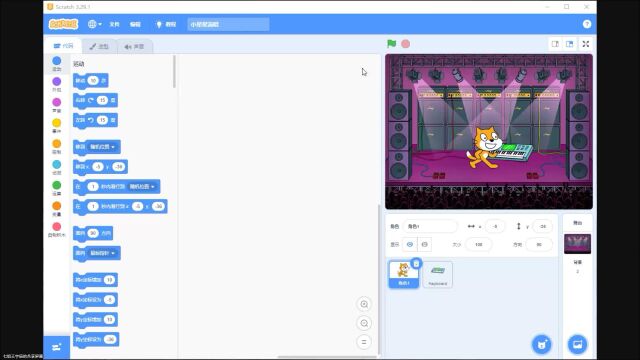Open the add extension button
Image resolution: width=640 pixels, height=360 pixels.
56,347
